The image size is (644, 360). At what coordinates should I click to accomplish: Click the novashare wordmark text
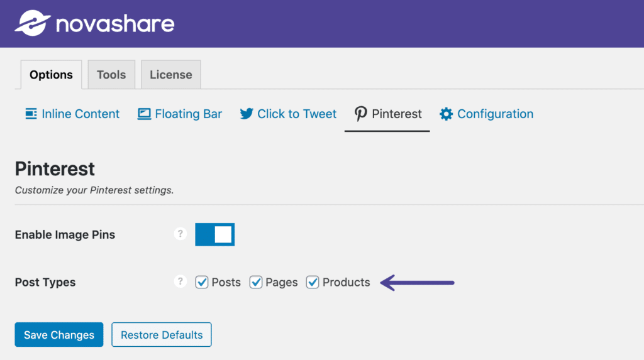115,24
